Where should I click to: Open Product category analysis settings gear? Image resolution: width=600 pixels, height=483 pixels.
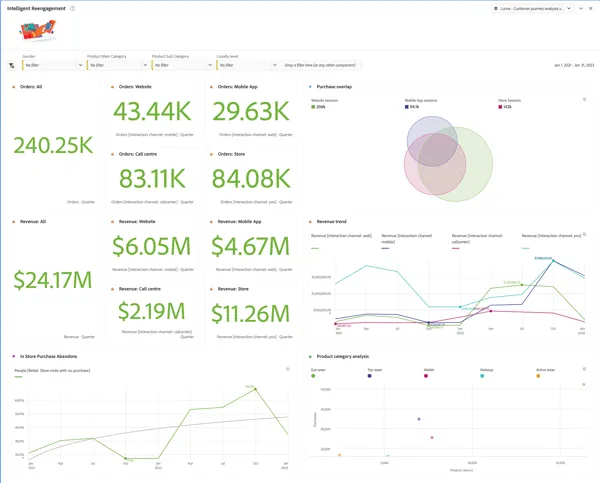click(x=584, y=369)
